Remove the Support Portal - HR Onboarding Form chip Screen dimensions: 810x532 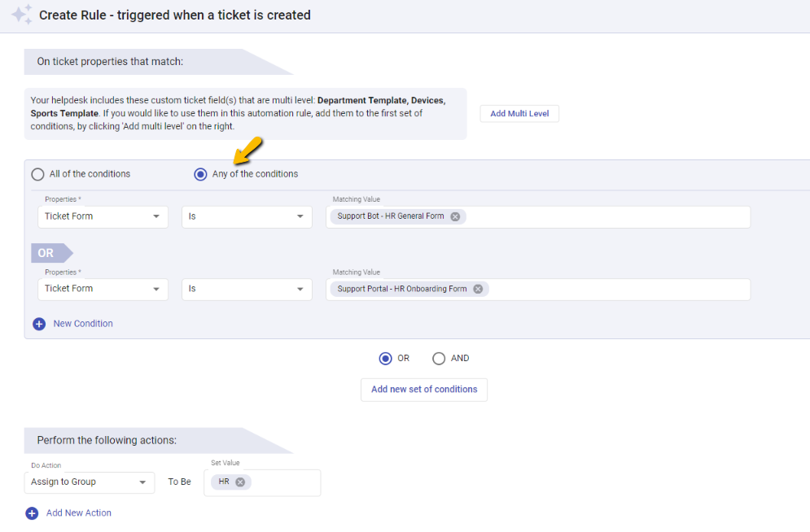[478, 289]
